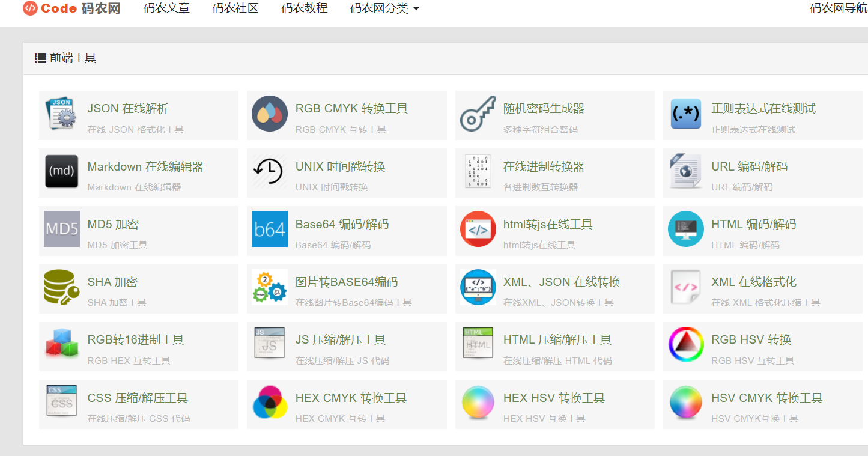868x456 pixels.
Task: Click the 在线进制转换器 binary icon
Action: point(478,172)
